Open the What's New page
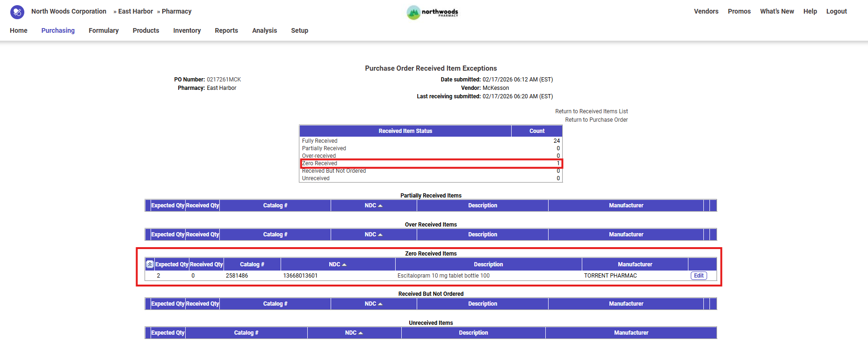The height and width of the screenshot is (359, 868). 777,11
